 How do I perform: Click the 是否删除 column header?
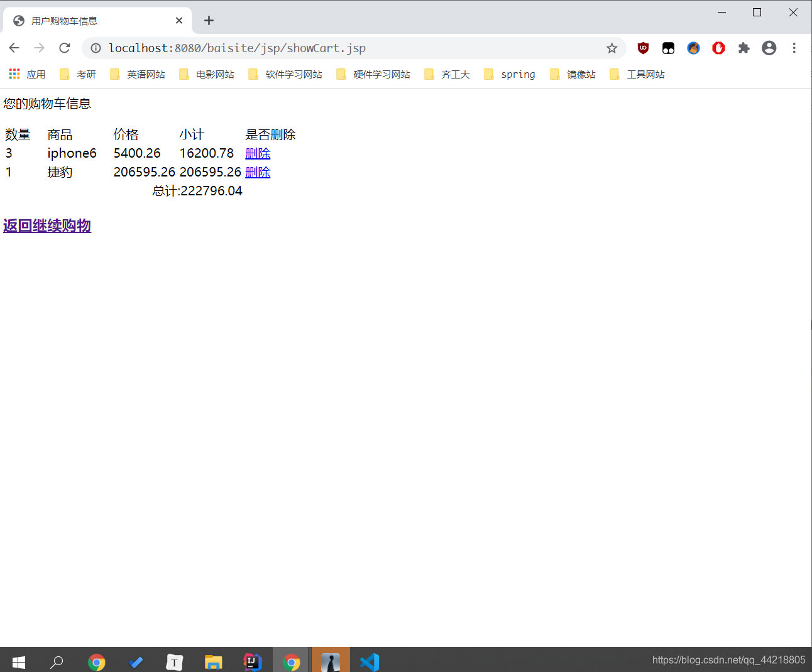click(x=270, y=134)
